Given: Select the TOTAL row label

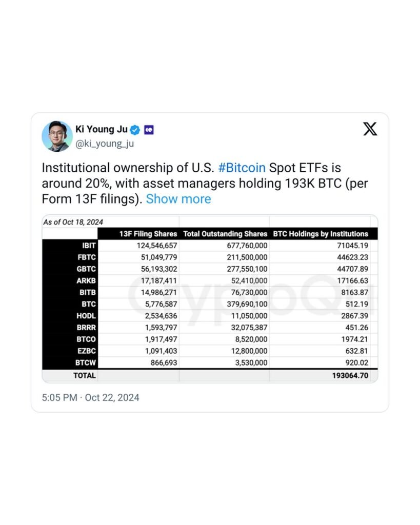Looking at the screenshot, I should tap(85, 376).
